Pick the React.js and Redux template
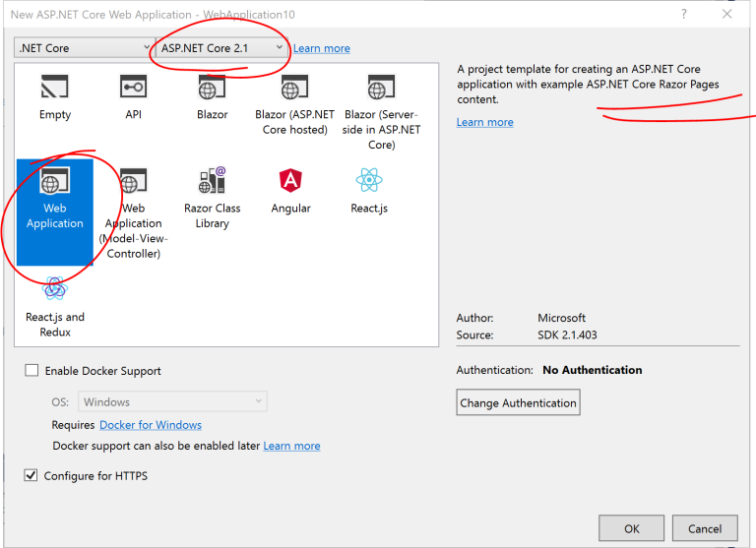756x548 pixels. (x=55, y=307)
